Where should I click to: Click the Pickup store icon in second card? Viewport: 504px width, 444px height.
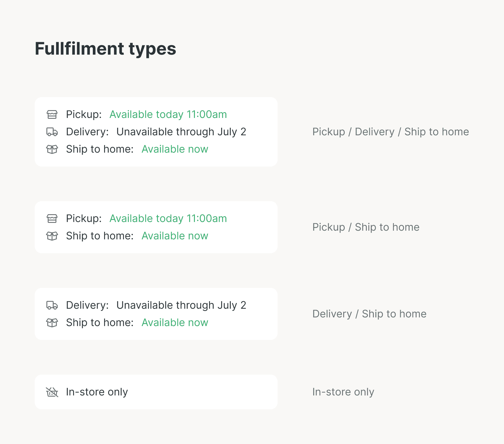(x=52, y=219)
